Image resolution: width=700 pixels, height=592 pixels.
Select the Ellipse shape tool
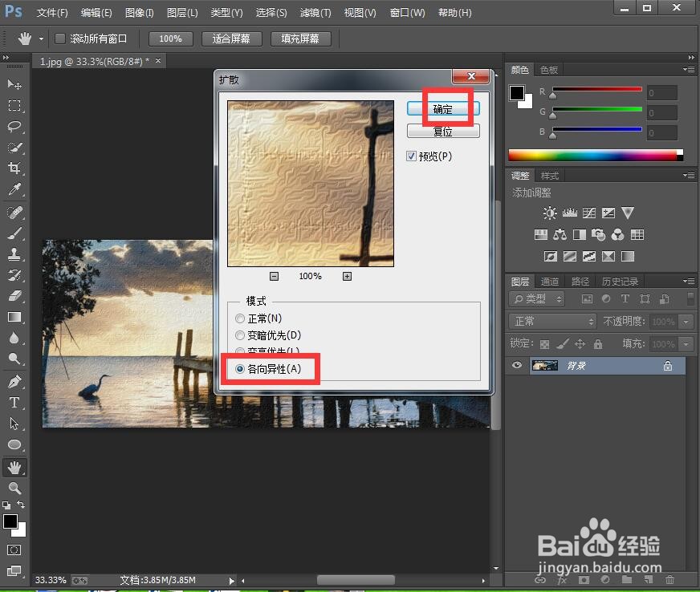(14, 444)
